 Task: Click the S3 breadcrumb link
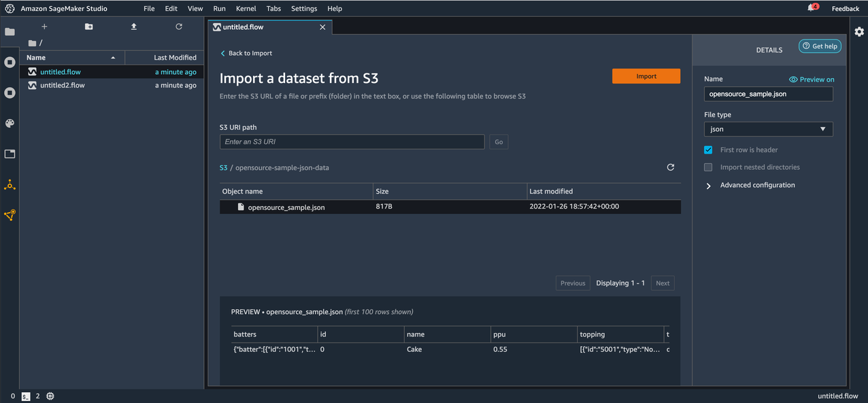[224, 167]
